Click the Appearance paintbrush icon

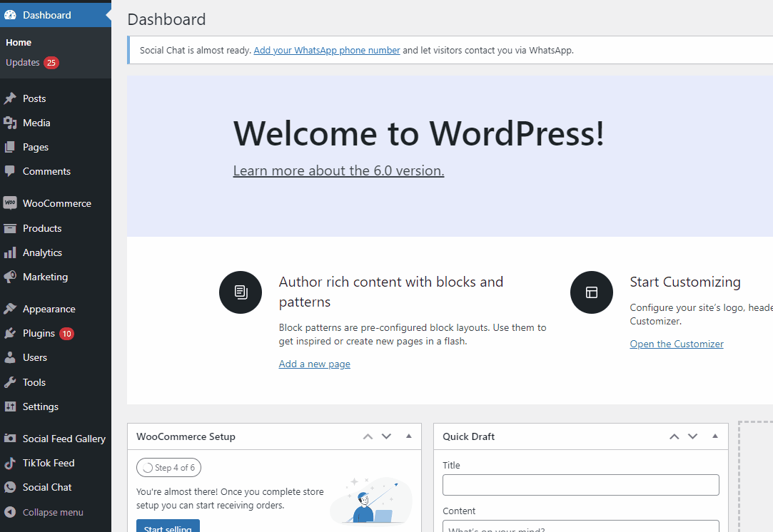point(10,309)
